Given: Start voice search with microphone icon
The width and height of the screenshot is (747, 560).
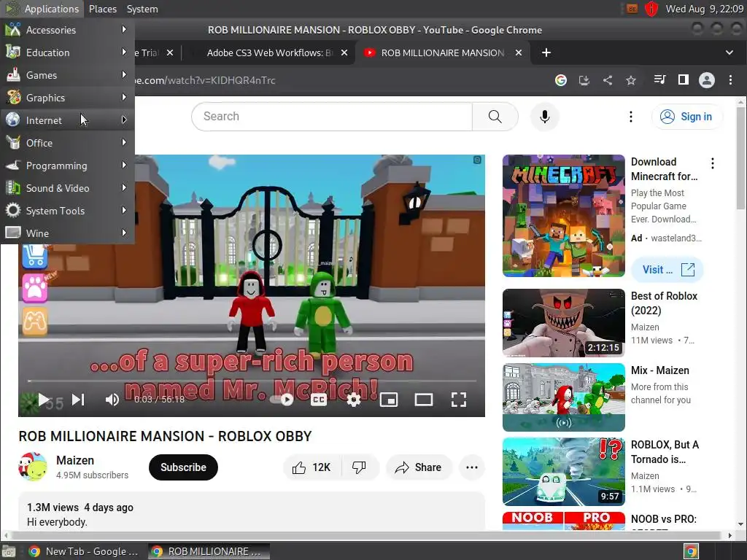Looking at the screenshot, I should (x=544, y=117).
